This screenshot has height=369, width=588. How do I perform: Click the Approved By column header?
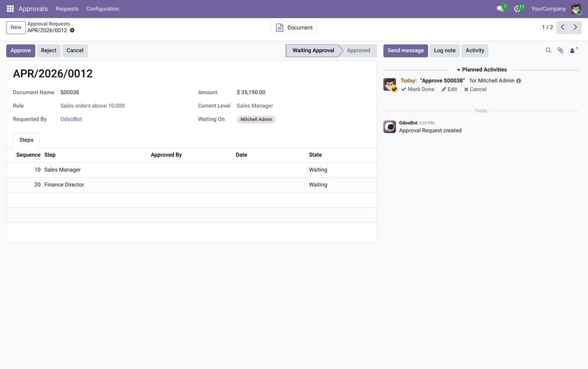click(x=166, y=155)
